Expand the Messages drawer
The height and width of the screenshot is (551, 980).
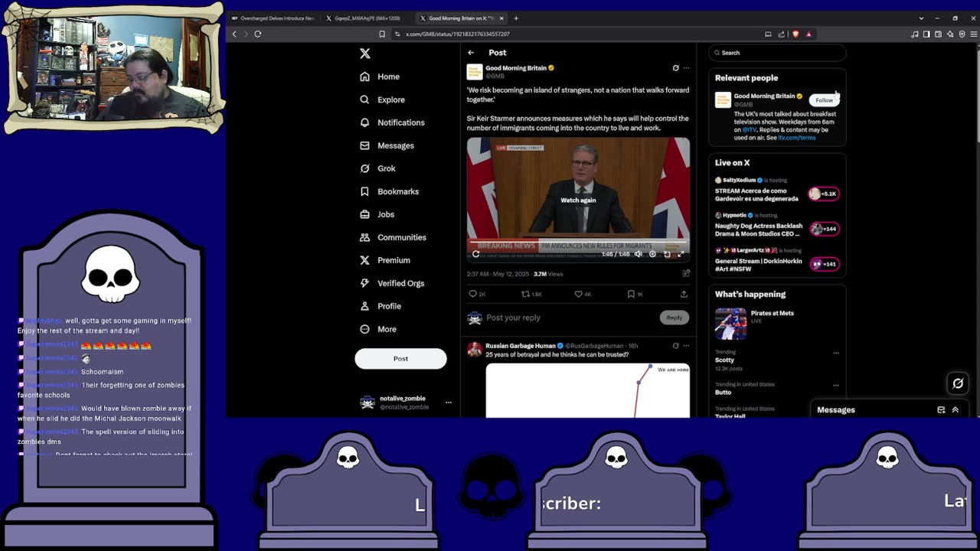(955, 410)
